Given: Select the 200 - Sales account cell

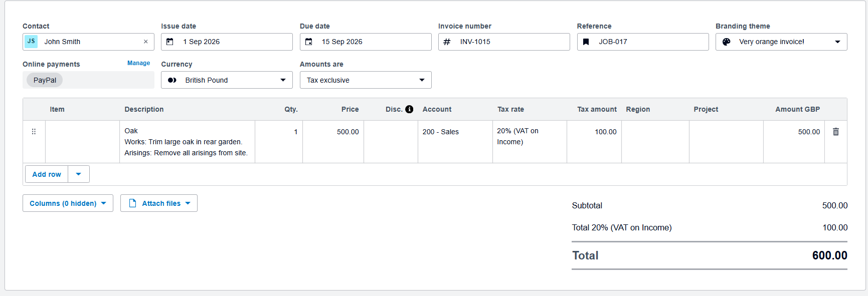Looking at the screenshot, I should (455, 142).
